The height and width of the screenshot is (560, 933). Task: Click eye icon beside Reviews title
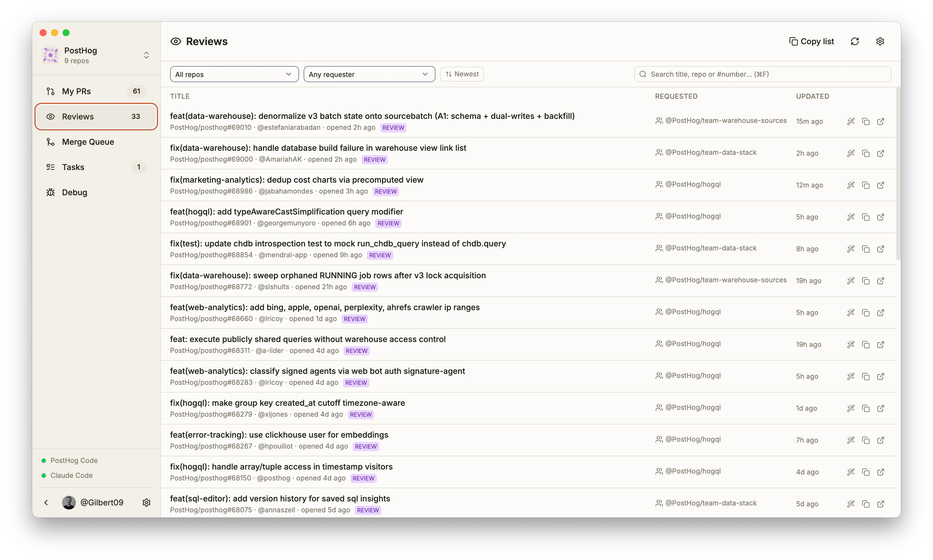176,42
